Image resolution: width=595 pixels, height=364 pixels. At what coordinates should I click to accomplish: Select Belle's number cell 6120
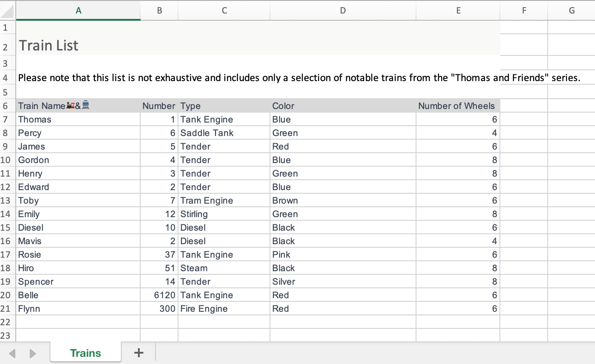[x=165, y=295]
